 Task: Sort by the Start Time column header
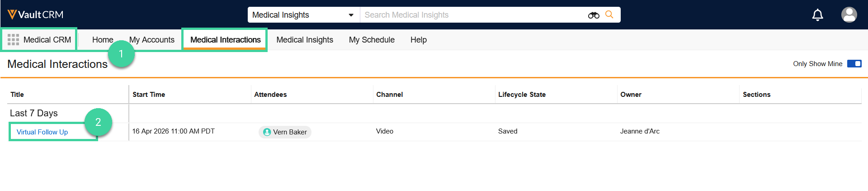click(149, 95)
